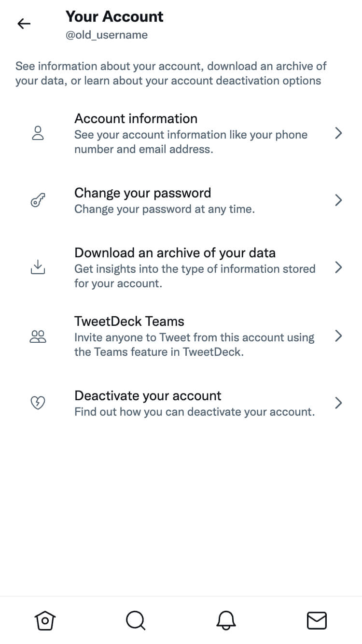362x644 pixels.
Task: Open Notifications bell icon
Action: [x=226, y=620]
